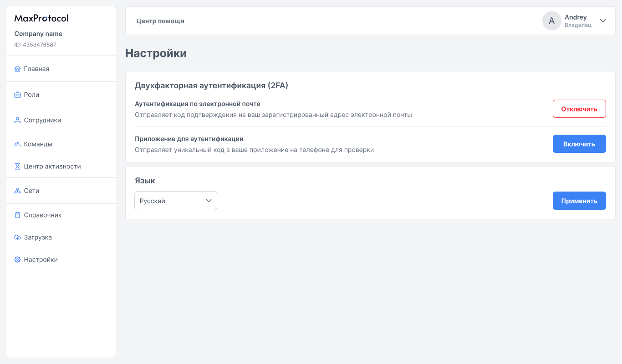Apply language with Применить button
622x364 pixels.
click(x=579, y=201)
